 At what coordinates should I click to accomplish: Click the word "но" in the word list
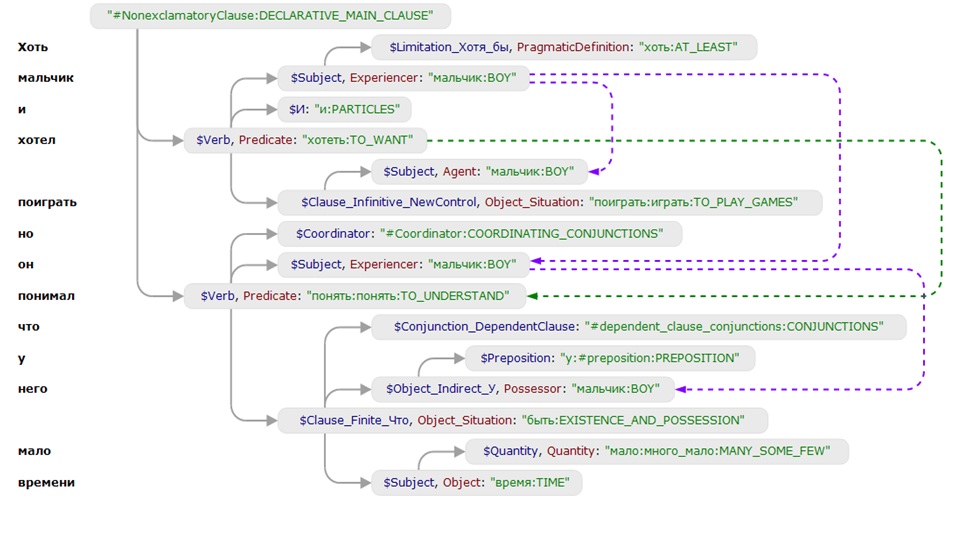tap(26, 234)
